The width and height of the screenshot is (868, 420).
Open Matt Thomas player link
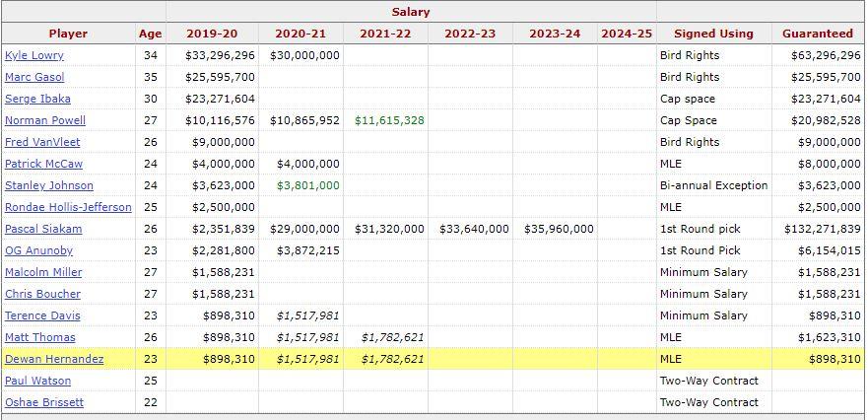40,337
